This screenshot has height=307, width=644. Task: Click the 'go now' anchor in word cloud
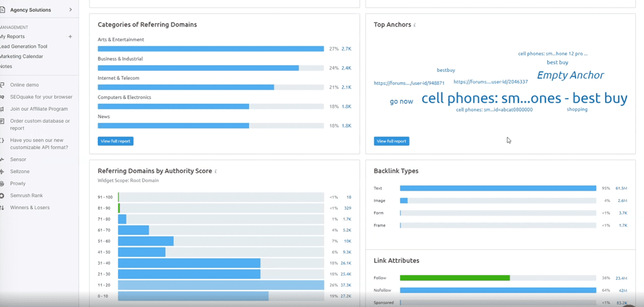pos(402,102)
